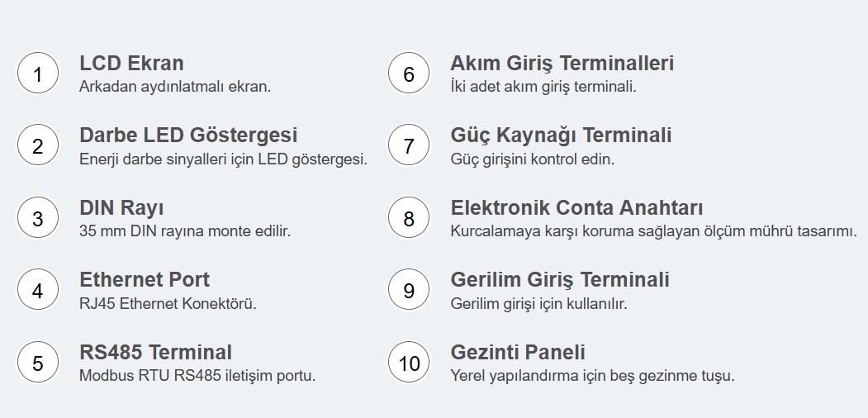Click the Gerilim Giriş Terminali heading
The height and width of the screenshot is (418, 868).
coord(560,279)
